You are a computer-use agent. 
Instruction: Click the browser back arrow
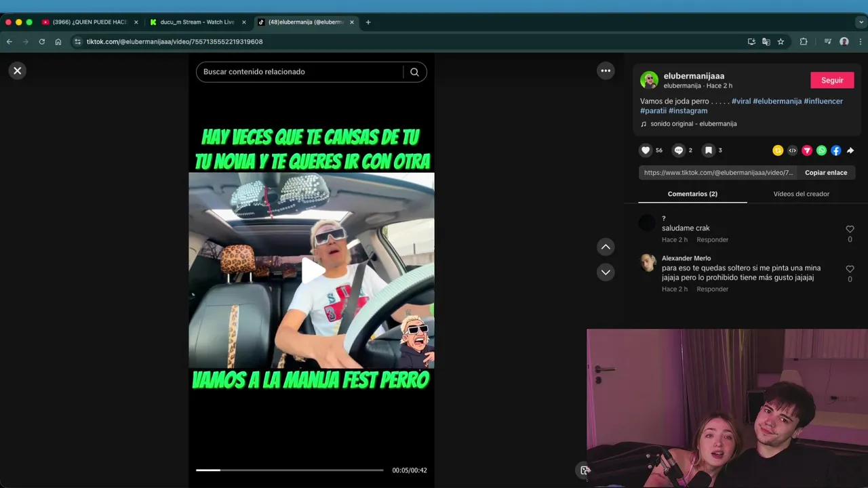click(x=9, y=41)
